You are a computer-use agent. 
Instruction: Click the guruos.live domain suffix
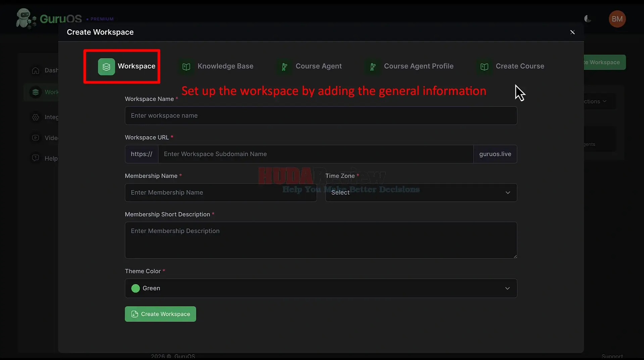pos(495,154)
